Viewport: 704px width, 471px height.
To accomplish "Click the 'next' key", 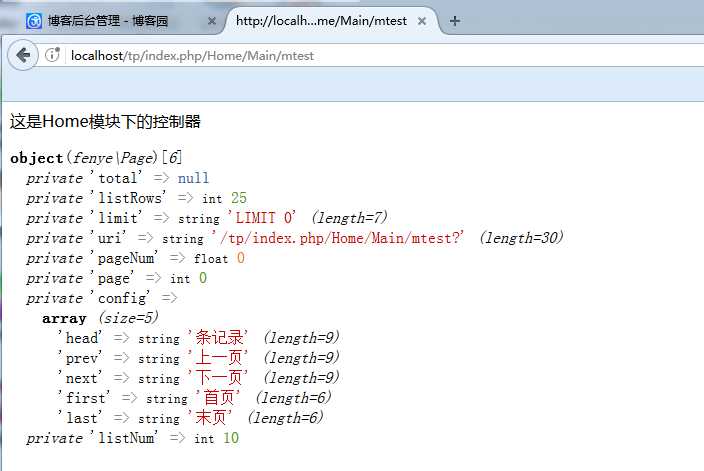I will pyautogui.click(x=80, y=378).
